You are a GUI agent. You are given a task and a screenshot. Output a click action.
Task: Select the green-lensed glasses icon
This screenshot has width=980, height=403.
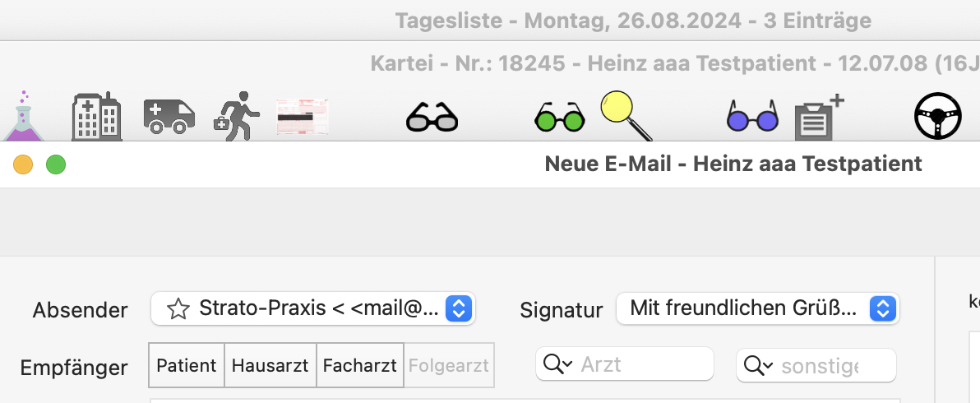(559, 117)
